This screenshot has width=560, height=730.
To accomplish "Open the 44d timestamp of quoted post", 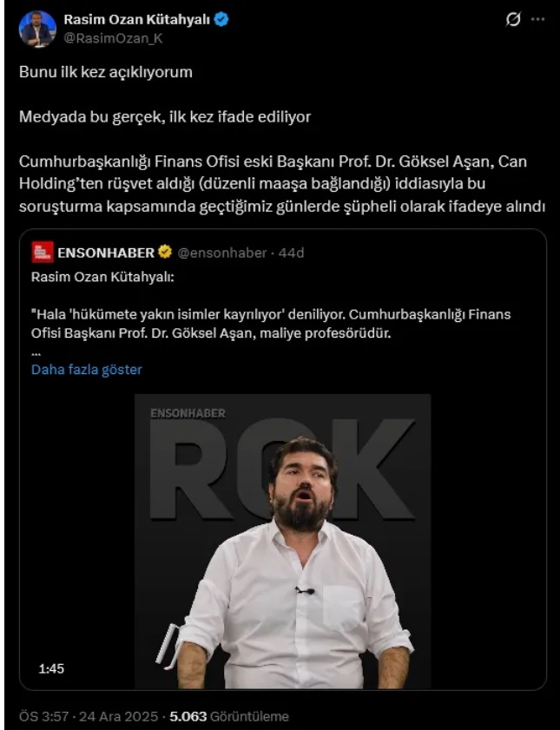I will point(291,253).
